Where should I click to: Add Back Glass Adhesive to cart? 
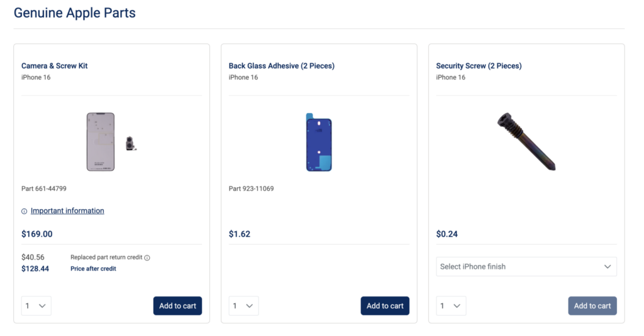click(385, 306)
